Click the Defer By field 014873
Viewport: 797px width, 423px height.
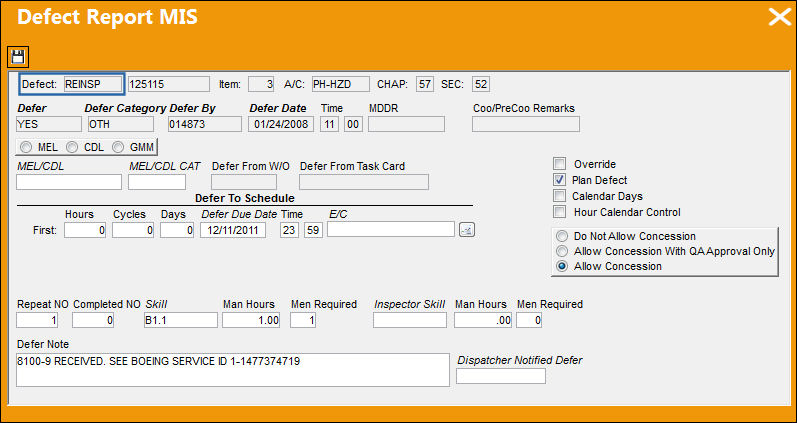tap(205, 124)
